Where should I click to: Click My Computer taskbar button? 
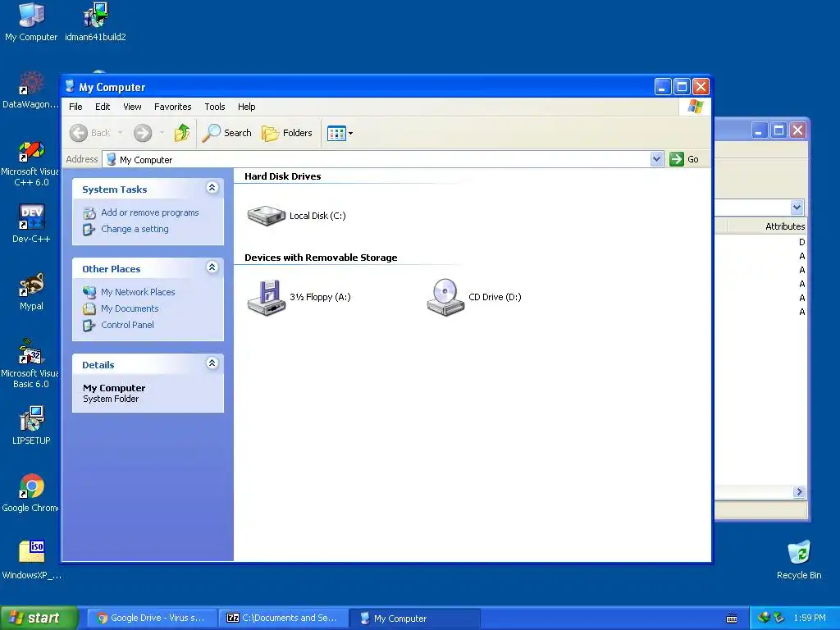click(x=414, y=619)
